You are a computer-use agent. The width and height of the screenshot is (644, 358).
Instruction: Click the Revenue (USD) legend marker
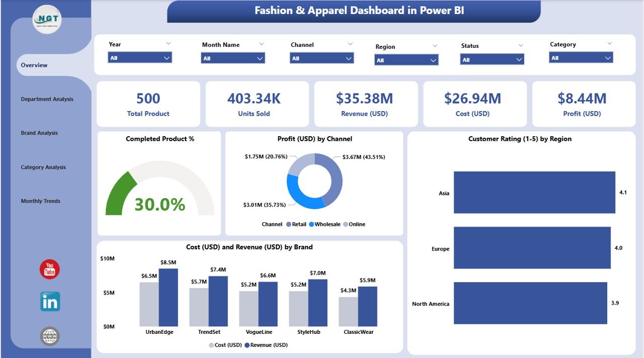coord(247,345)
